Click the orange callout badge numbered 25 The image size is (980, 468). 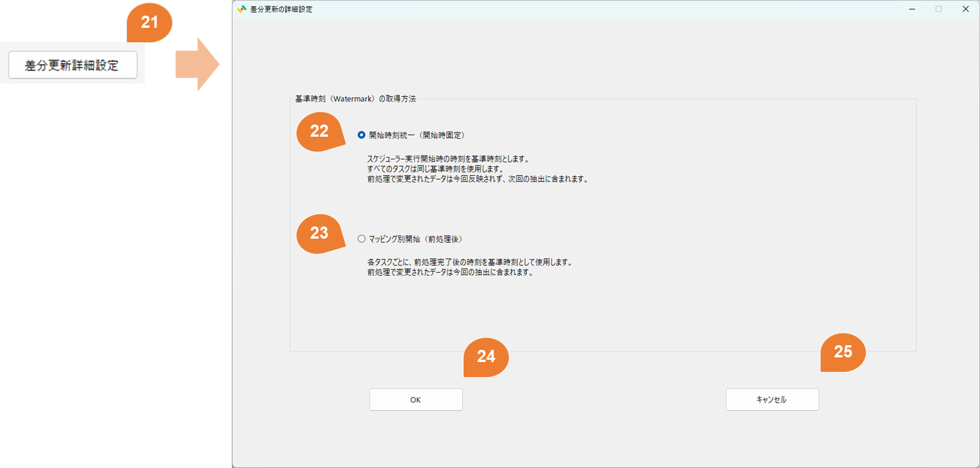click(x=843, y=352)
